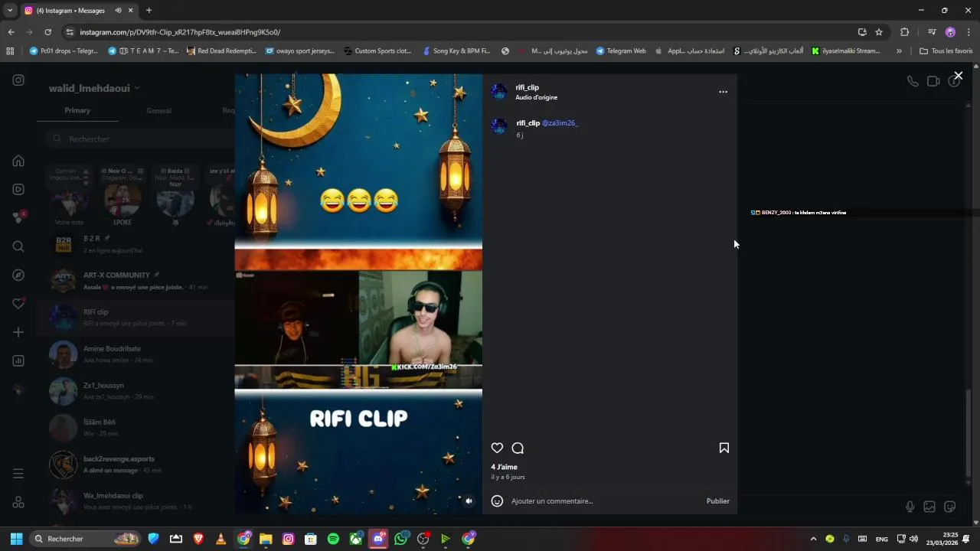Open the back2revenge.esports conversation
The image size is (980, 551).
136,465
